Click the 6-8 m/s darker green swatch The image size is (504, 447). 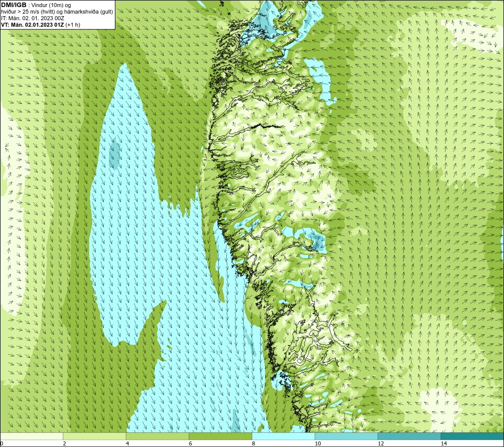click(221, 436)
